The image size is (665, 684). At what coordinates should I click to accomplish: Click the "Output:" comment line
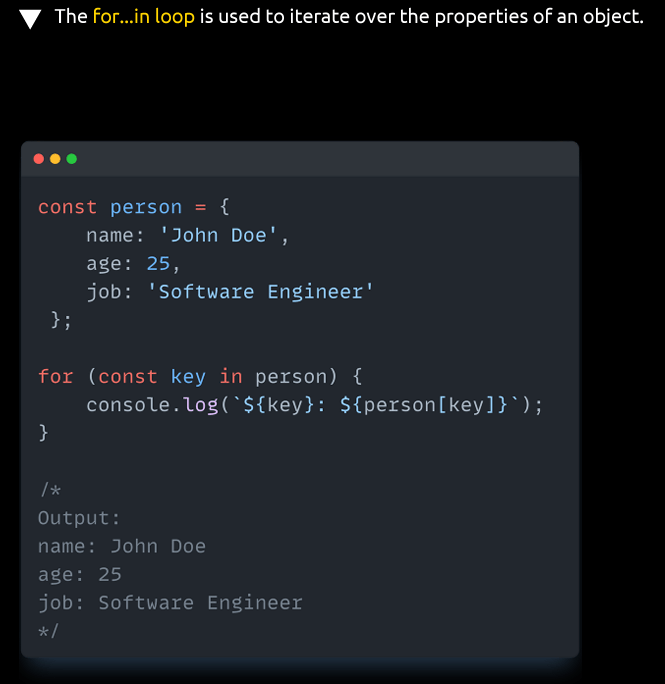click(79, 518)
